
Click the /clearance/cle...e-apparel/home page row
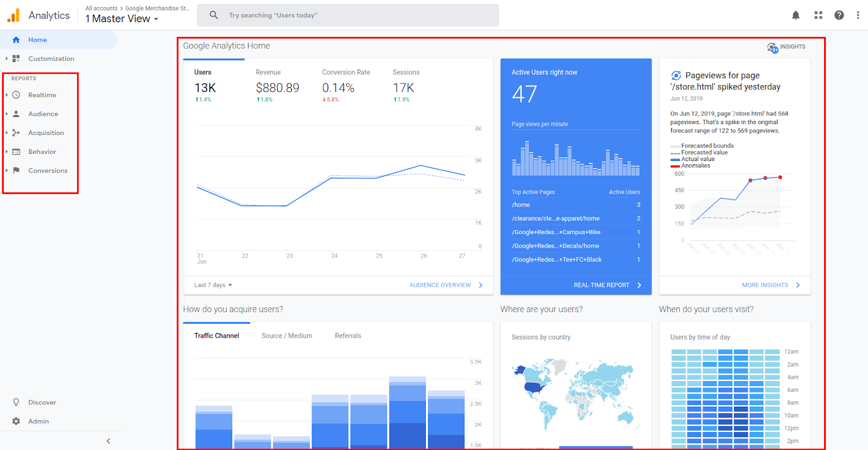pos(576,218)
